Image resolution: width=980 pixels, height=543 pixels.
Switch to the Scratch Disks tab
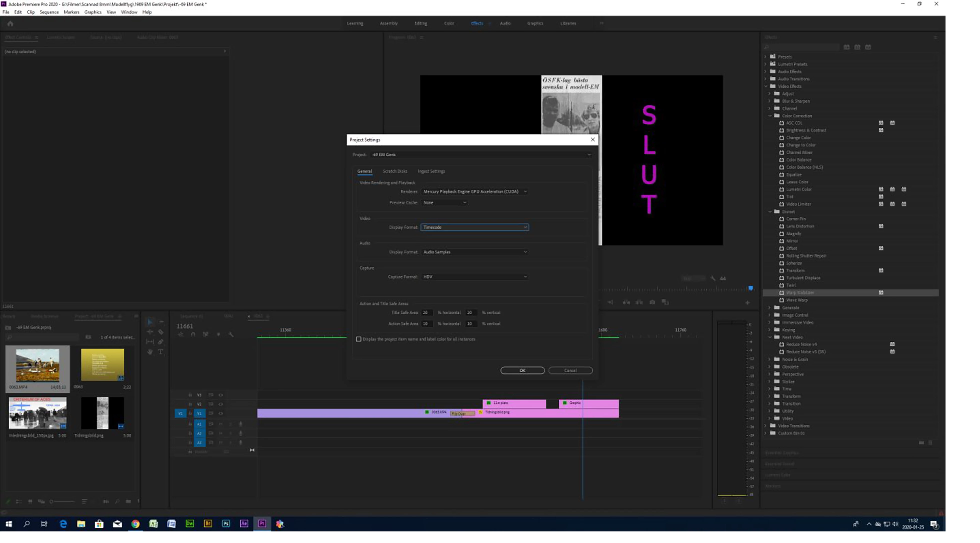tap(394, 171)
